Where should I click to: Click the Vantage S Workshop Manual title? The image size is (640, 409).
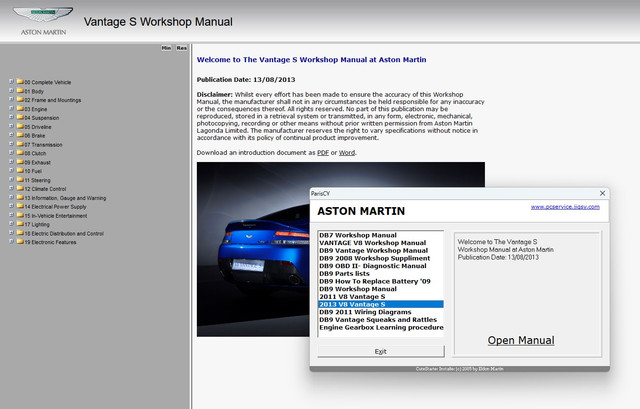(x=158, y=22)
